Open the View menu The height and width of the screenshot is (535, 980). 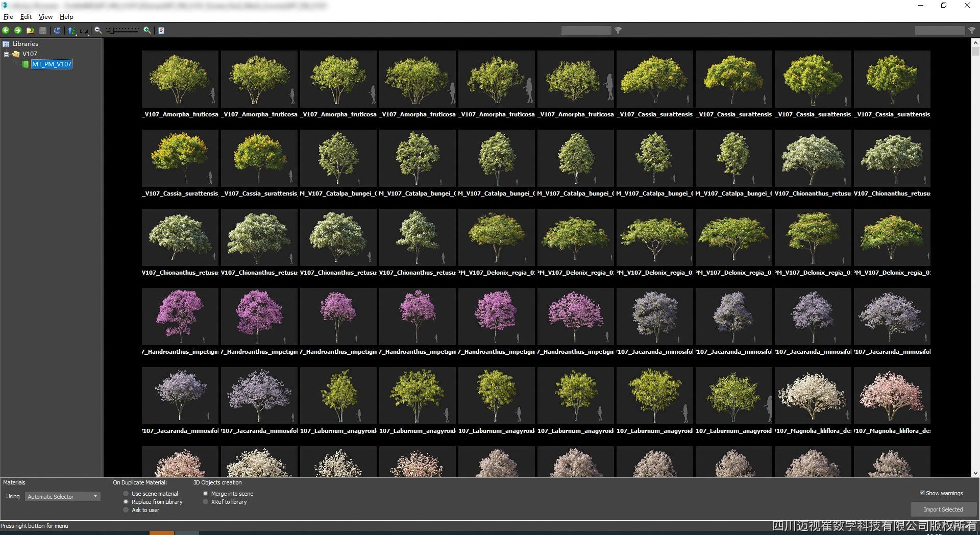(45, 16)
